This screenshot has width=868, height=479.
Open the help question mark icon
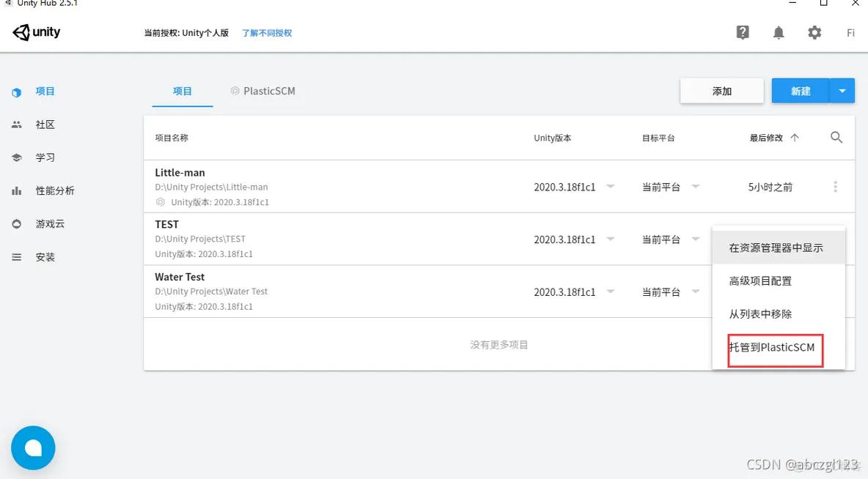tap(743, 33)
